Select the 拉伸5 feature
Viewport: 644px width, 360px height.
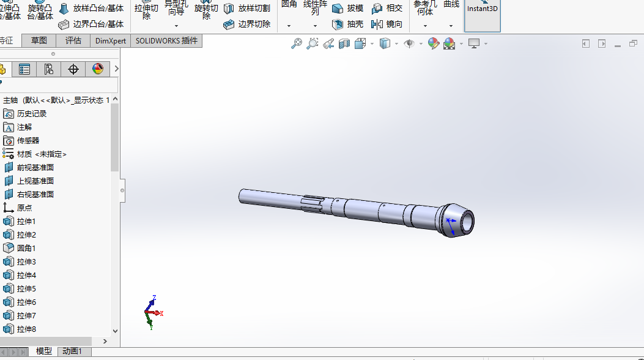20,289
